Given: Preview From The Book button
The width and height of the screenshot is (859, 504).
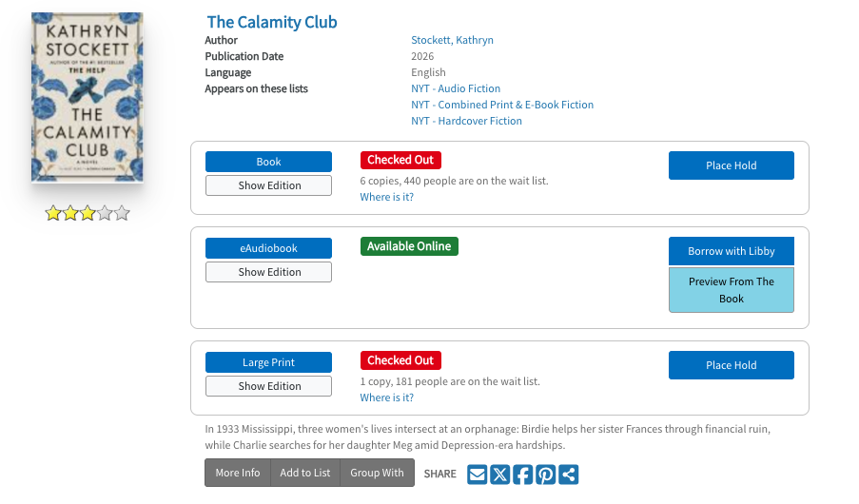Looking at the screenshot, I should click(x=731, y=290).
